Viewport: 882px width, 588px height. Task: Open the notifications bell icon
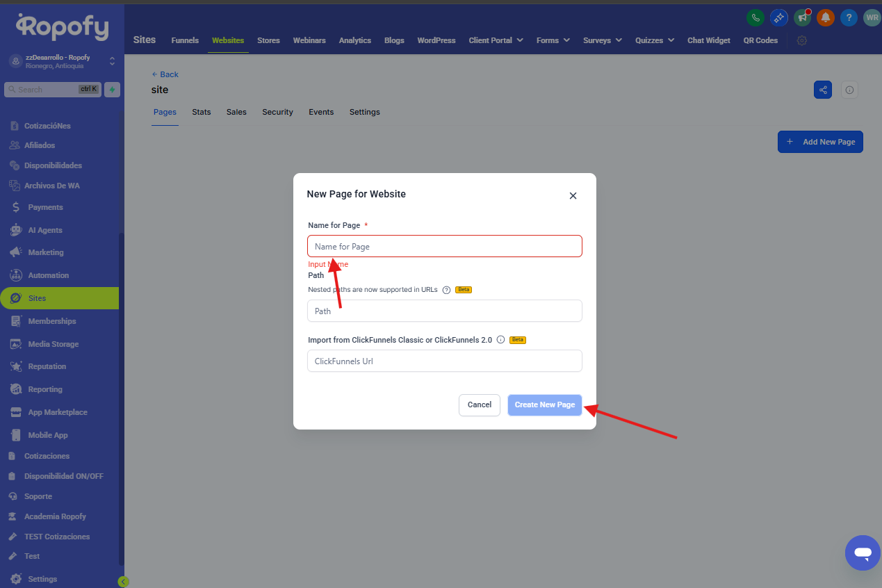825,18
